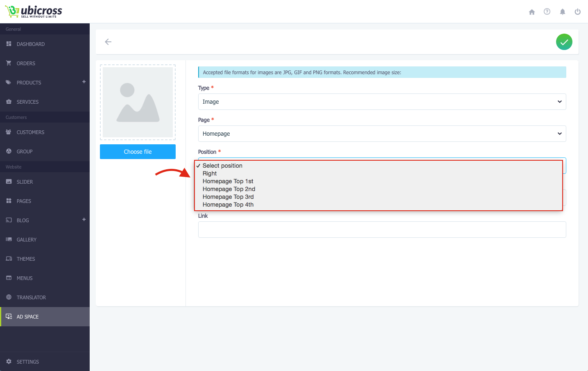Screen dimensions: 588x371
Task: Click the accepted file formats notice
Action: click(x=382, y=72)
